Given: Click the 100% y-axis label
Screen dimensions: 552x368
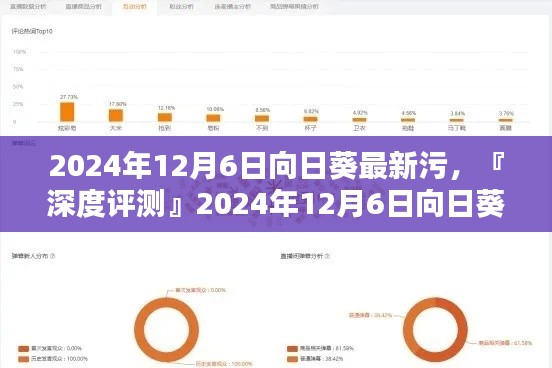Looking at the screenshot, I should (19, 52).
